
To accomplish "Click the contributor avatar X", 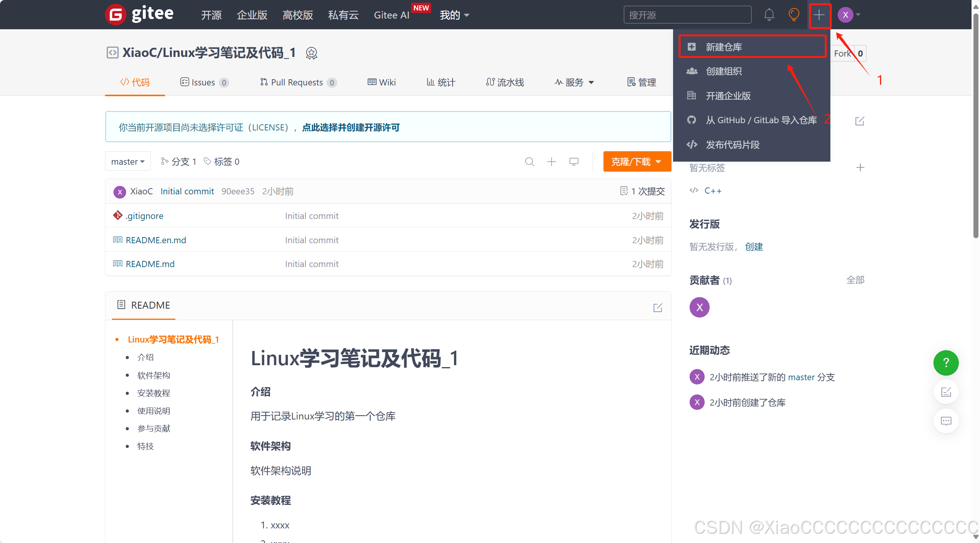I will point(699,307).
